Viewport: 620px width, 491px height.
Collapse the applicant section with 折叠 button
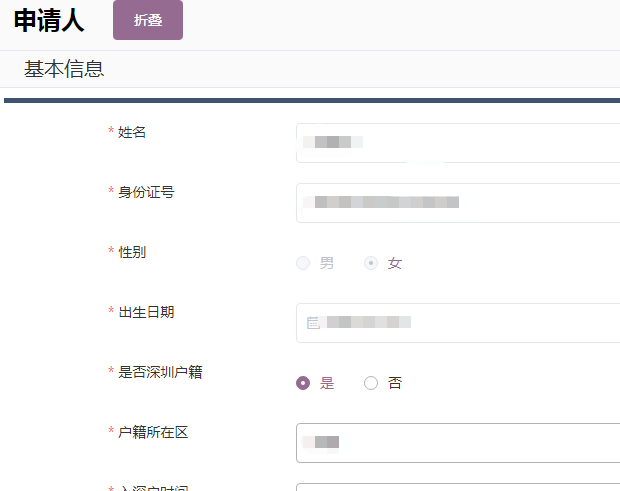(148, 20)
